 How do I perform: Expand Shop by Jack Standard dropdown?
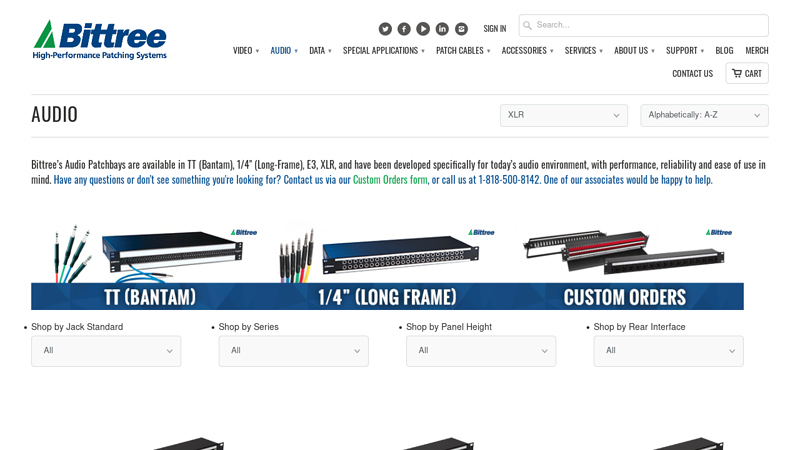coord(106,351)
